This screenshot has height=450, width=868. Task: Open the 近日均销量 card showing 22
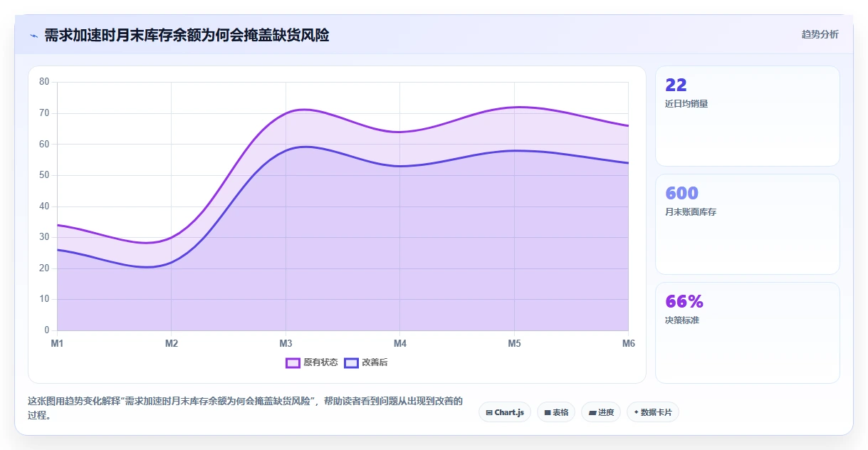pyautogui.click(x=748, y=116)
